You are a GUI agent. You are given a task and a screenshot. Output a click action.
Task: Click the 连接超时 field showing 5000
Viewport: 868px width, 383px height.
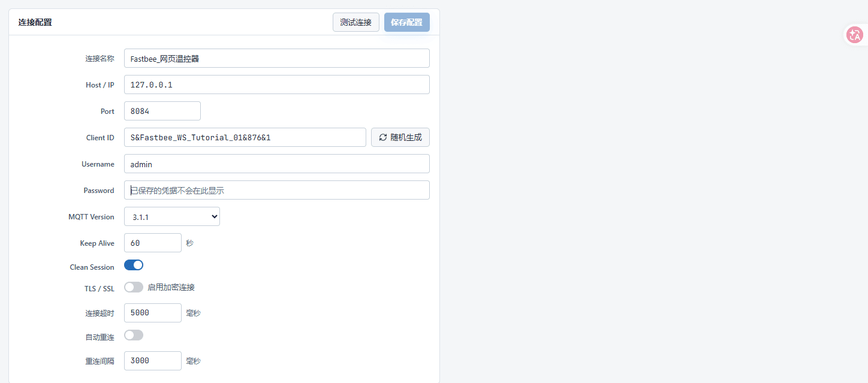pyautogui.click(x=153, y=313)
